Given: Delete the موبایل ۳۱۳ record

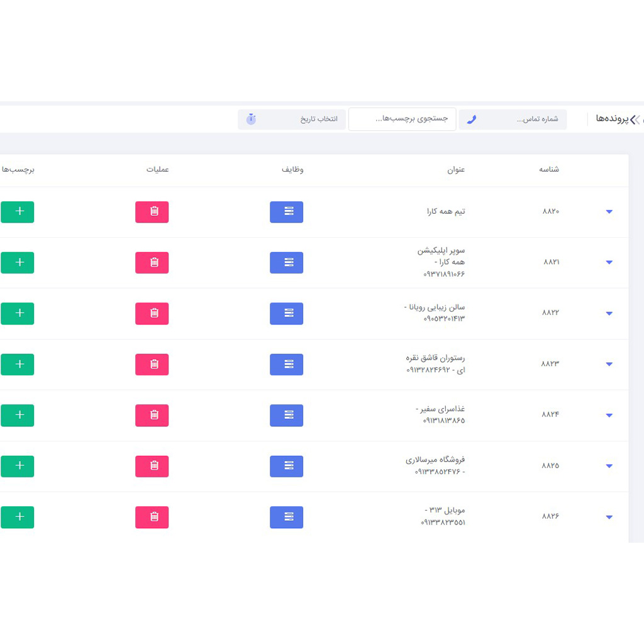Looking at the screenshot, I should (x=152, y=517).
